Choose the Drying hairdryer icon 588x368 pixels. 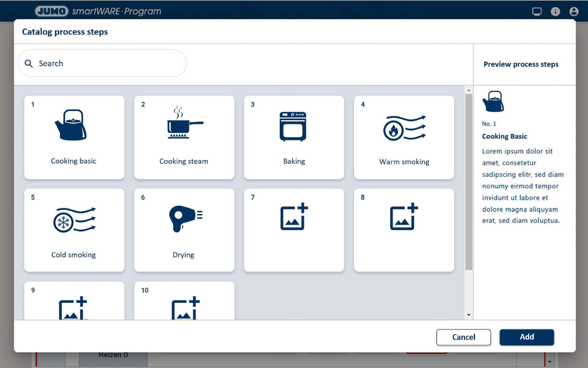tap(185, 218)
